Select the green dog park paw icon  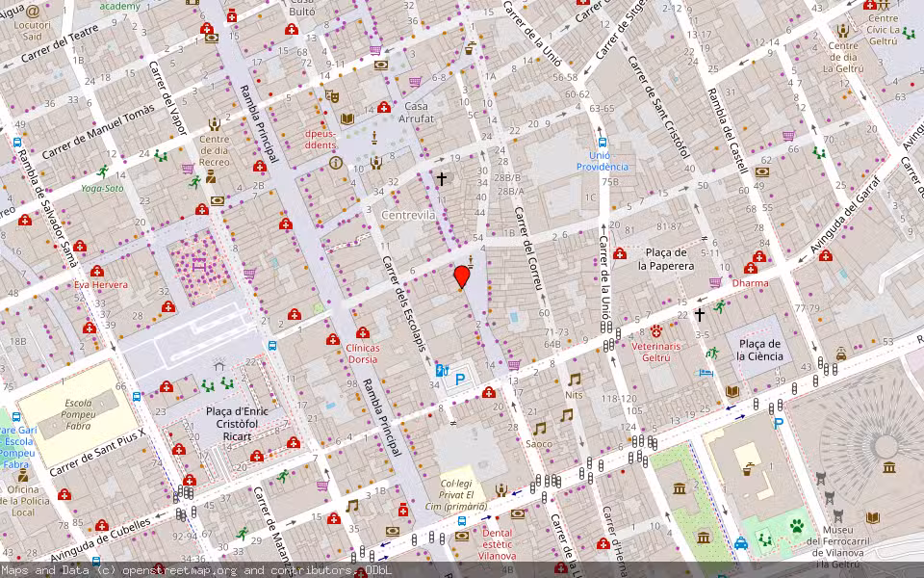797,526
